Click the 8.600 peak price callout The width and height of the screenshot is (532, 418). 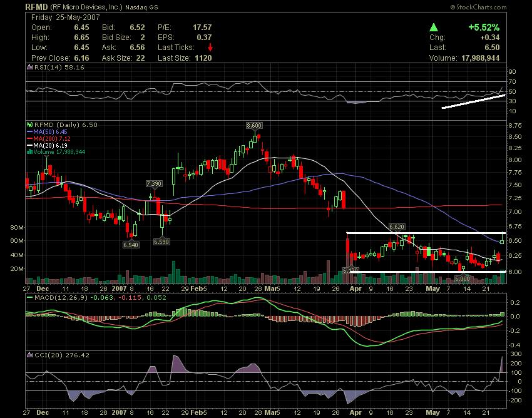(x=254, y=126)
